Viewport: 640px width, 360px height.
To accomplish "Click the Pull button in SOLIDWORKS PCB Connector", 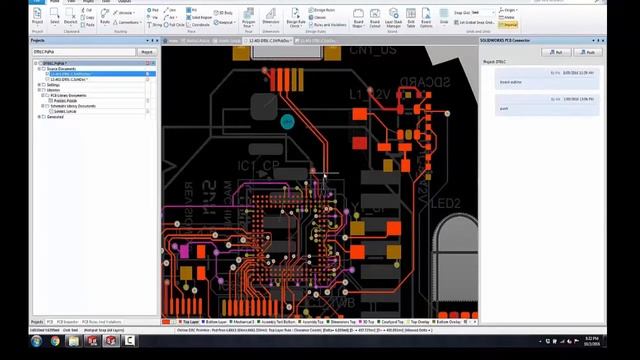I will click(556, 52).
